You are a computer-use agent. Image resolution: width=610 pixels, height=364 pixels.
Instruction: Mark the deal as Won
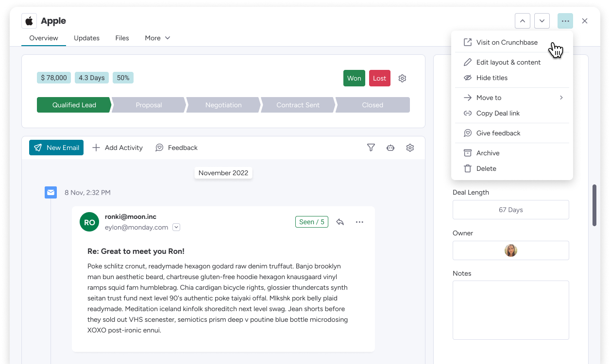[x=354, y=78]
